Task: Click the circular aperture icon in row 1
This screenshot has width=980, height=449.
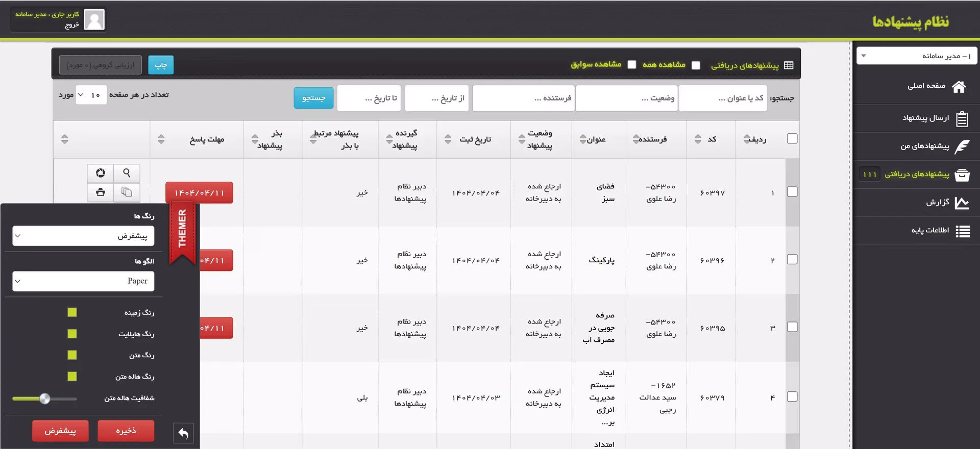Action: (101, 173)
